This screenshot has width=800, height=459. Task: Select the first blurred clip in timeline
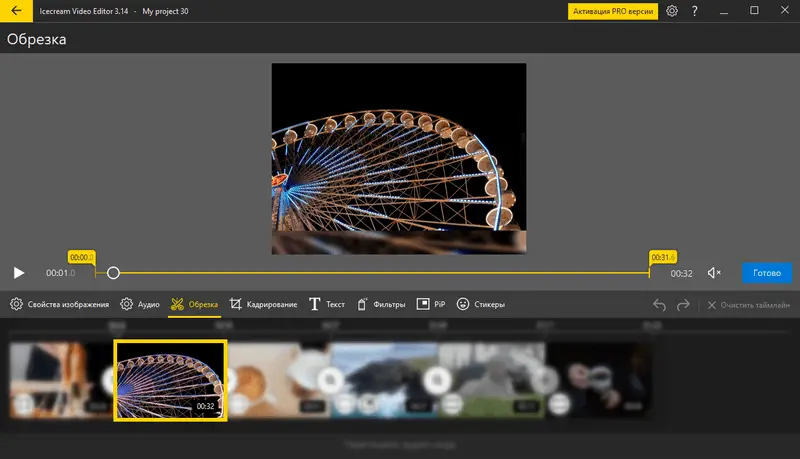pyautogui.click(x=60, y=380)
